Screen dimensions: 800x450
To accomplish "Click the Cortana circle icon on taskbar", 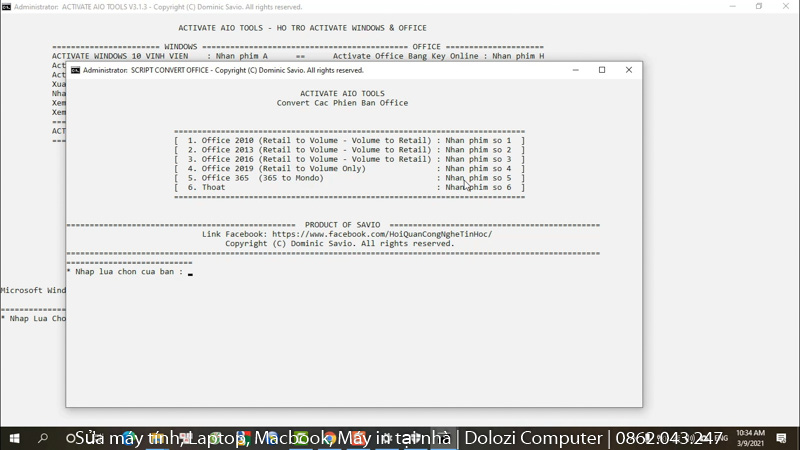I will point(71,438).
